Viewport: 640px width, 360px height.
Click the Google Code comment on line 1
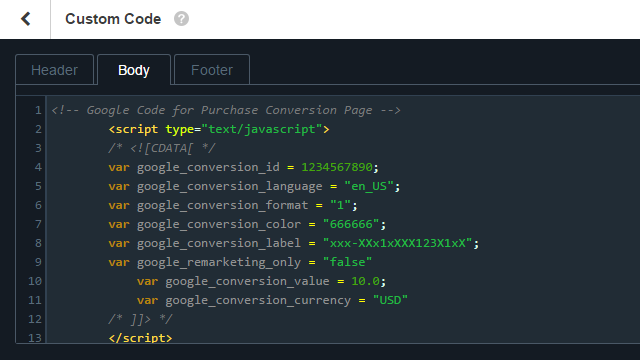(226, 110)
